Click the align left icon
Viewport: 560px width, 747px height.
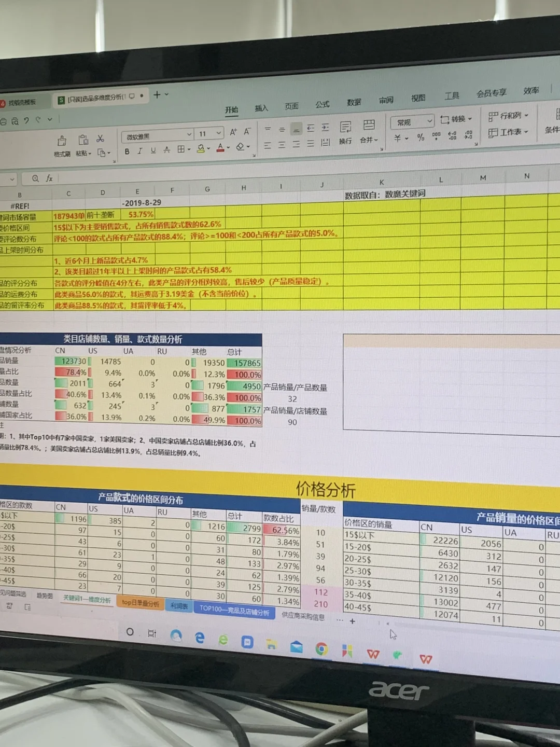point(268,146)
